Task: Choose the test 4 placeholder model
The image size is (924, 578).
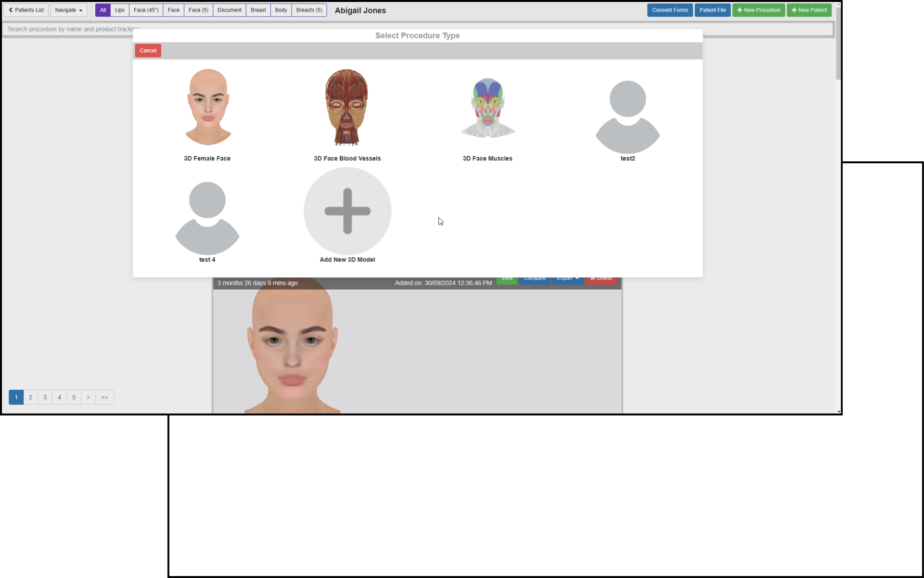Action: pos(207,218)
